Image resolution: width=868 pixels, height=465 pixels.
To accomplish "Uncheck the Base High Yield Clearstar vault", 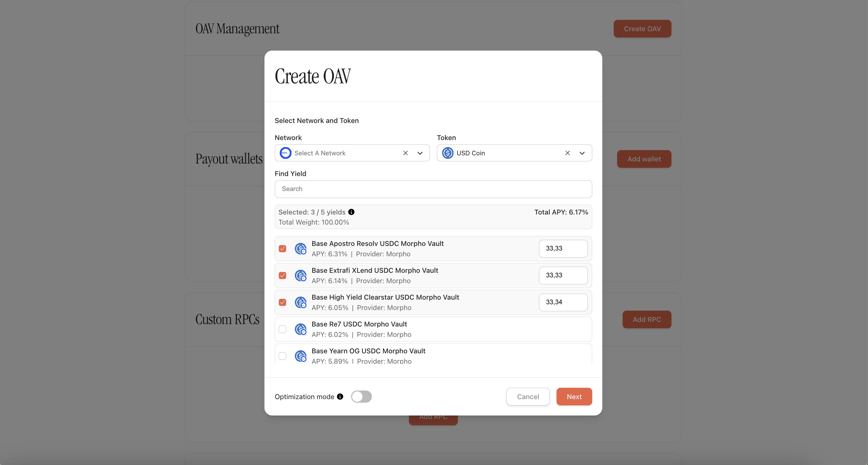I will tap(282, 303).
